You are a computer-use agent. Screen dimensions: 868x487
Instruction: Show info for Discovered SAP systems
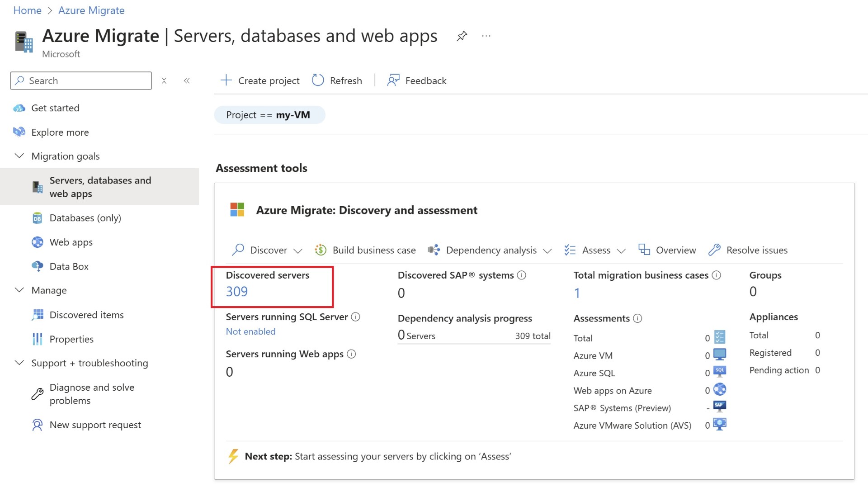coord(522,275)
